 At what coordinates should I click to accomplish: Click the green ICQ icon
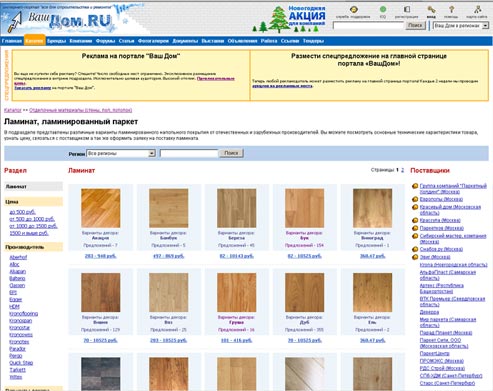(383, 9)
